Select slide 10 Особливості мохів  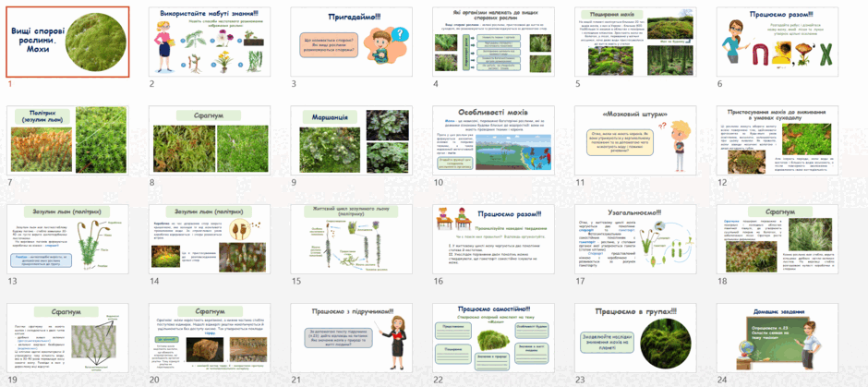coord(494,140)
